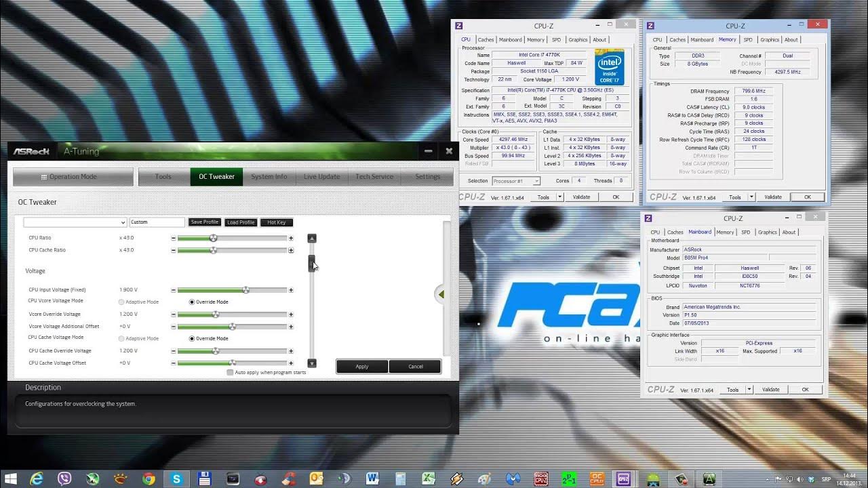Click OK in CPU-Z Memory window
This screenshot has width=868, height=488.
coord(808,197)
